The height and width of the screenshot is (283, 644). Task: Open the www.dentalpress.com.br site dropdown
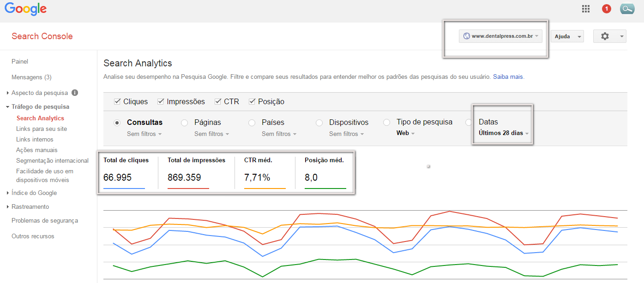(x=500, y=36)
